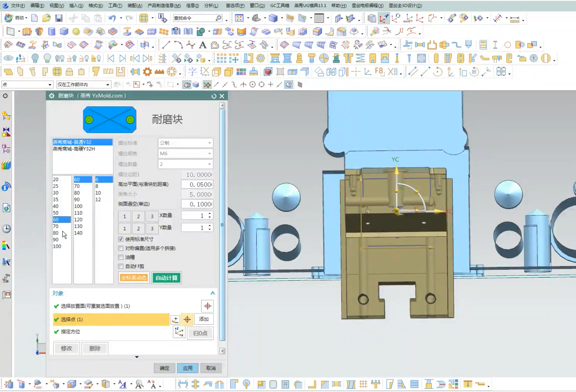
Task: Click the red crosshair icon next to 添加
Action: coord(187,319)
